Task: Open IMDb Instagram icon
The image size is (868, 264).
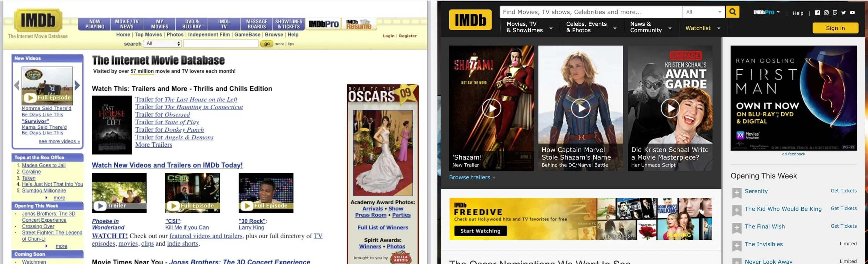Action: click(826, 13)
